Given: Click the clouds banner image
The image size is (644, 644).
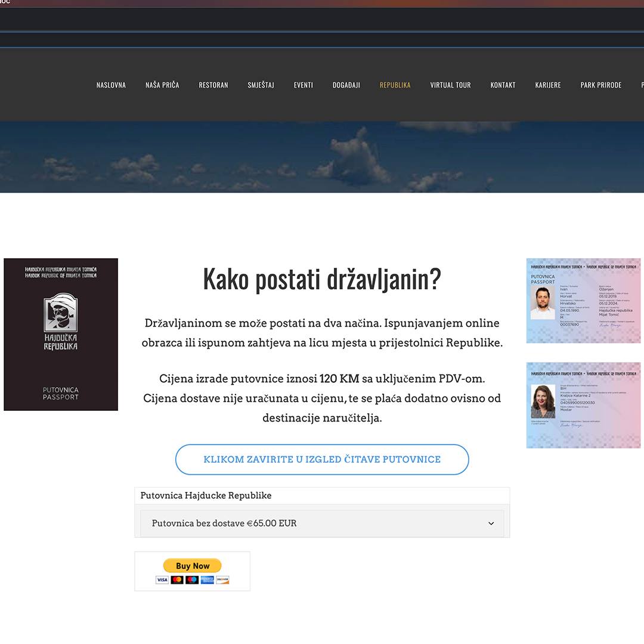Looking at the screenshot, I should (322, 157).
